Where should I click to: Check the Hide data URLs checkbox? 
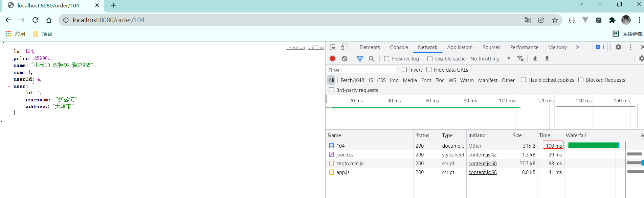(429, 70)
